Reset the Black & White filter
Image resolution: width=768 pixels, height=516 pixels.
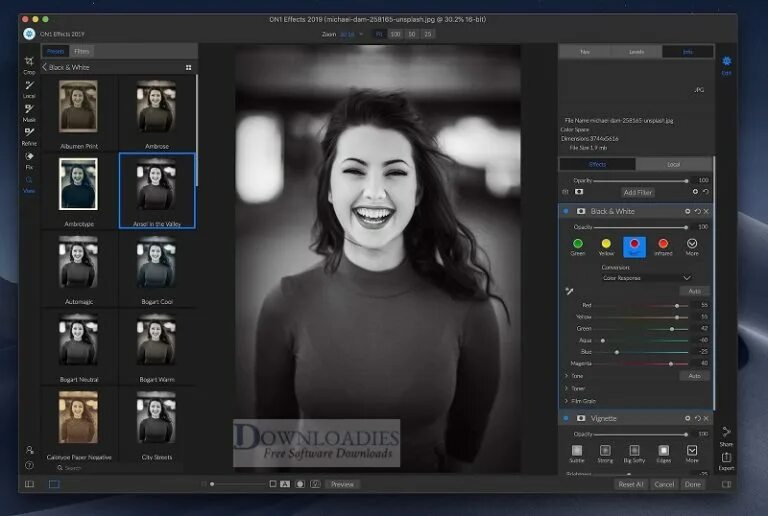click(x=697, y=211)
